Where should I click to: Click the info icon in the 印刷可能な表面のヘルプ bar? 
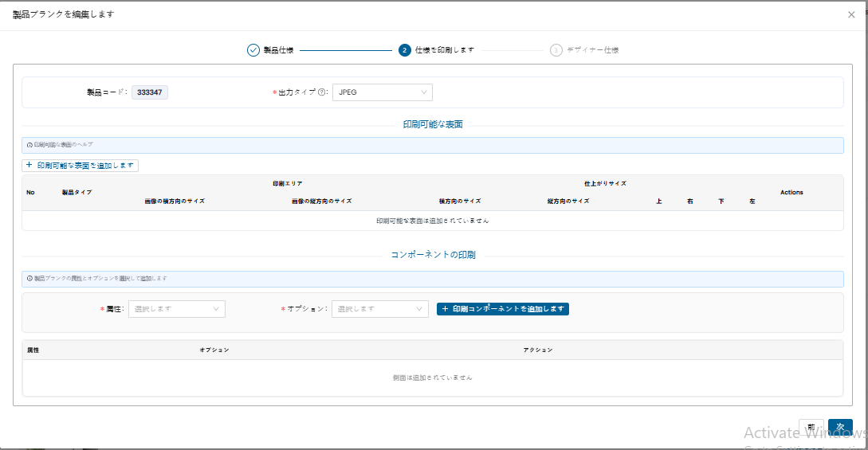pyautogui.click(x=29, y=145)
